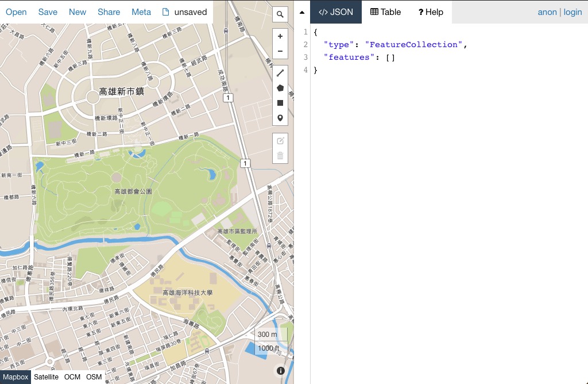
Task: Open the Save menu
Action: coord(48,12)
